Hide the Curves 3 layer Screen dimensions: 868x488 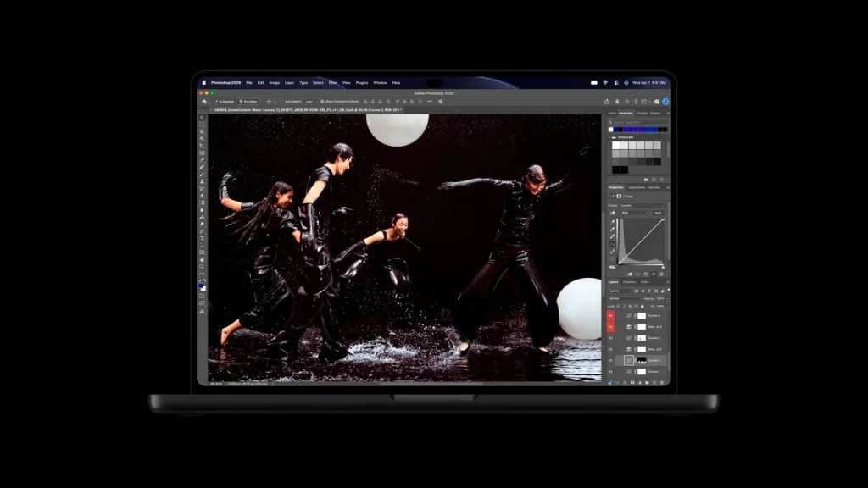610,361
